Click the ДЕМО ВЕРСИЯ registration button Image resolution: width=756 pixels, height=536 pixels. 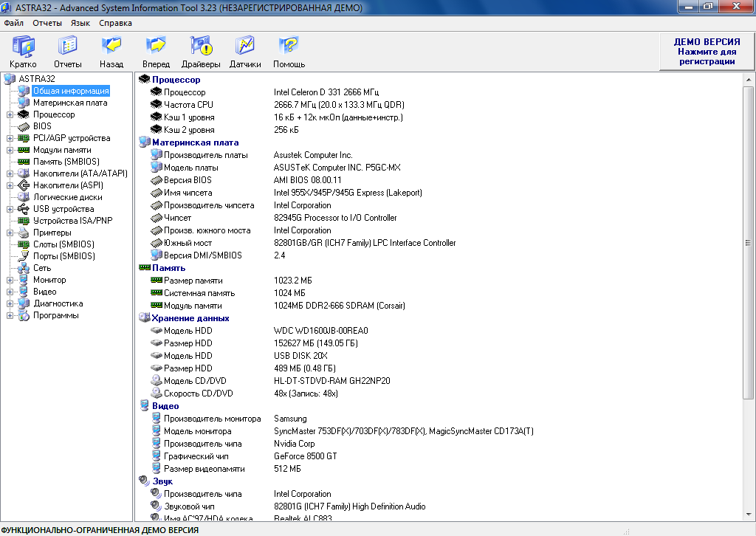707,52
